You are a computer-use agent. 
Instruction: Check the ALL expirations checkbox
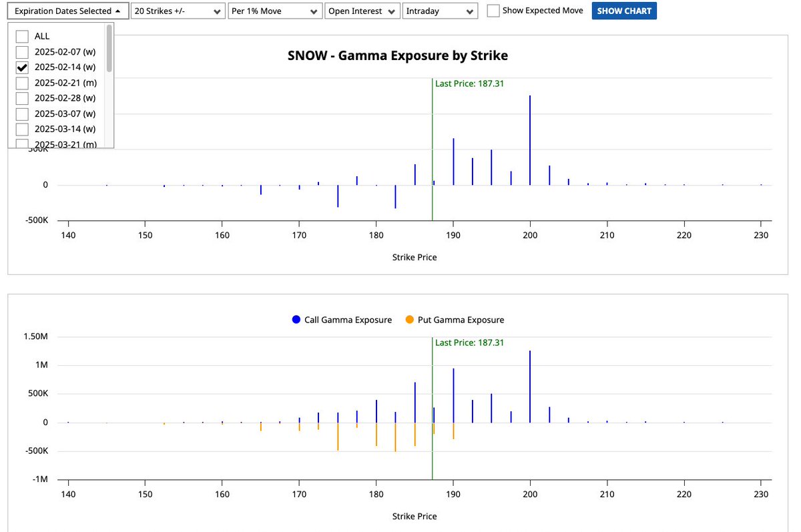pos(22,37)
